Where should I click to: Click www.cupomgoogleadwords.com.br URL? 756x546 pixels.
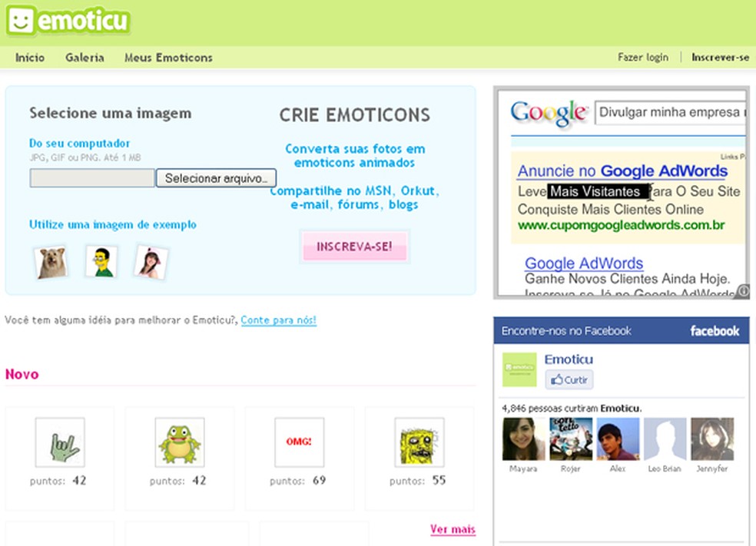(x=621, y=225)
